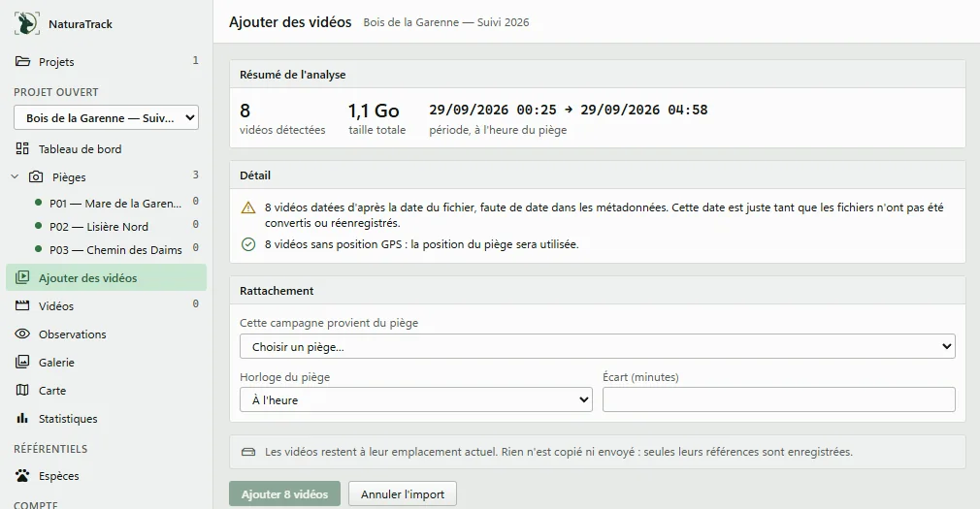
Task: Select the highlighted Ajouter des vidéos menu item
Action: pyautogui.click(x=107, y=277)
